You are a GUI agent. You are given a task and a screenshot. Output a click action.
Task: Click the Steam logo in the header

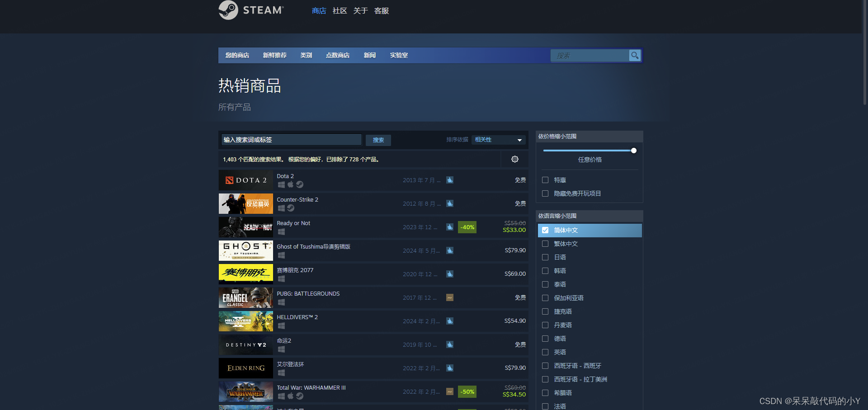pos(251,10)
